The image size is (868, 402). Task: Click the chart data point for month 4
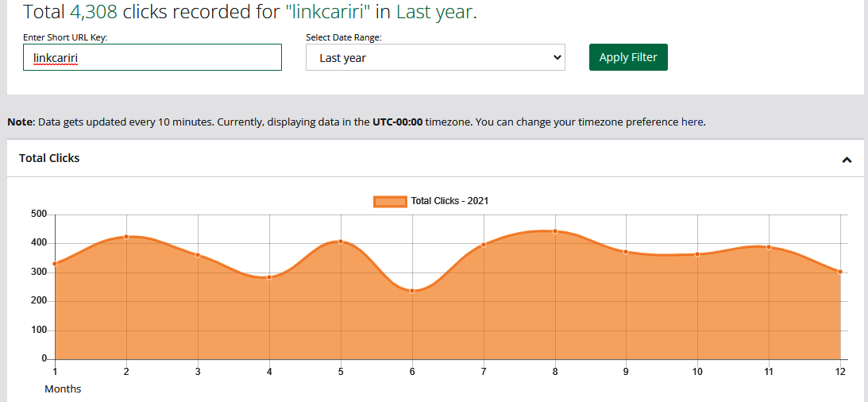click(x=269, y=277)
